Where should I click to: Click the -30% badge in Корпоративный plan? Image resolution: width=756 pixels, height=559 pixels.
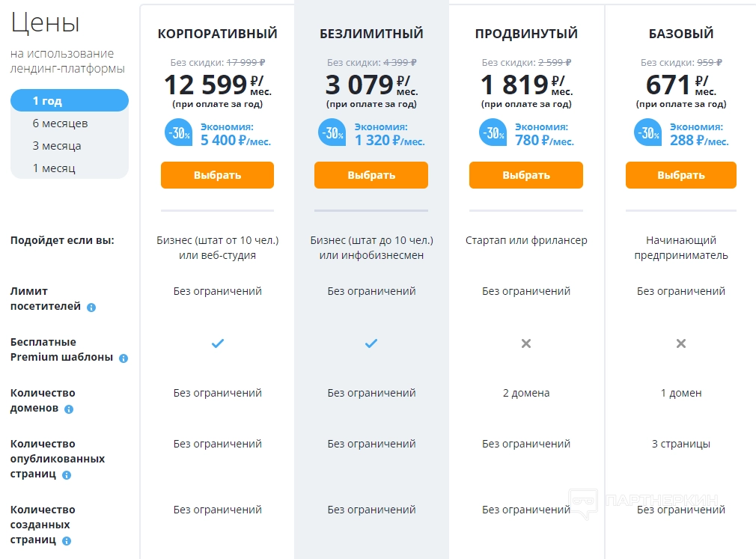[x=178, y=133]
